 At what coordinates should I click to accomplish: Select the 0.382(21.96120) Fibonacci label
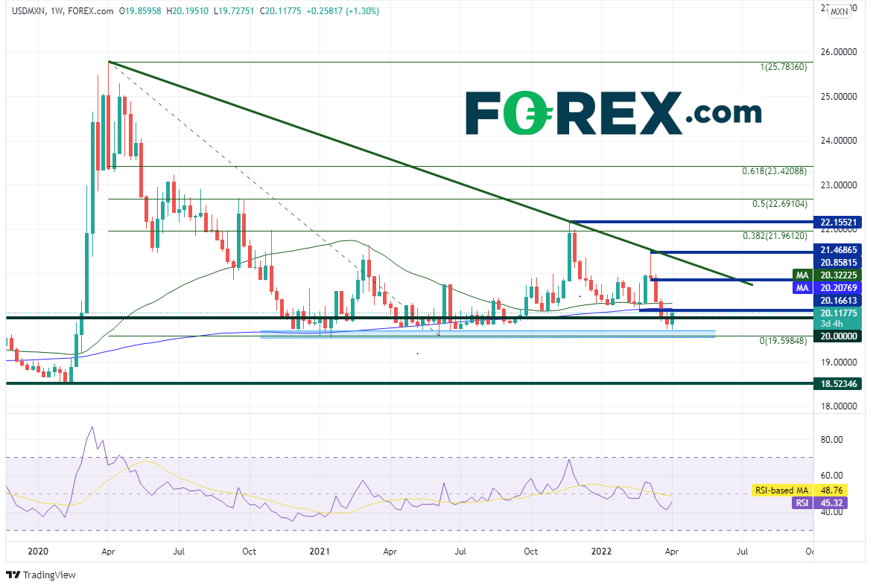[x=774, y=235]
